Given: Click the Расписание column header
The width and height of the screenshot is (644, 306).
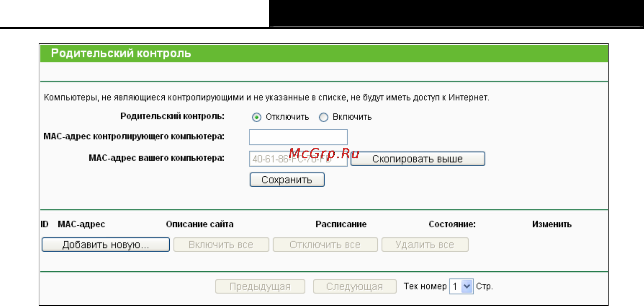Looking at the screenshot, I should pos(341,224).
